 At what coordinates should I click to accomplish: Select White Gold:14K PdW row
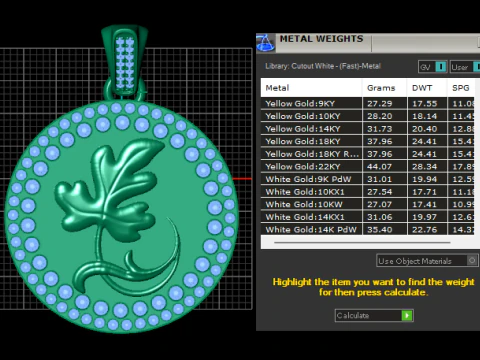(x=367, y=229)
